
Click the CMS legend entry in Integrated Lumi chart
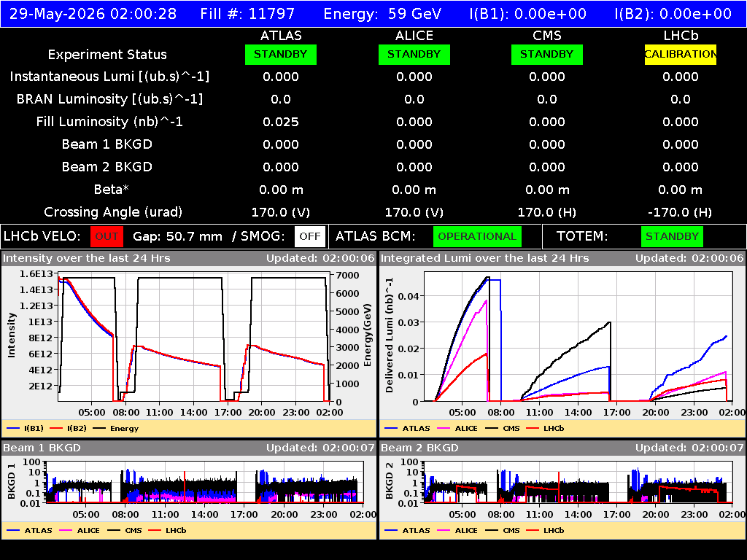point(503,429)
